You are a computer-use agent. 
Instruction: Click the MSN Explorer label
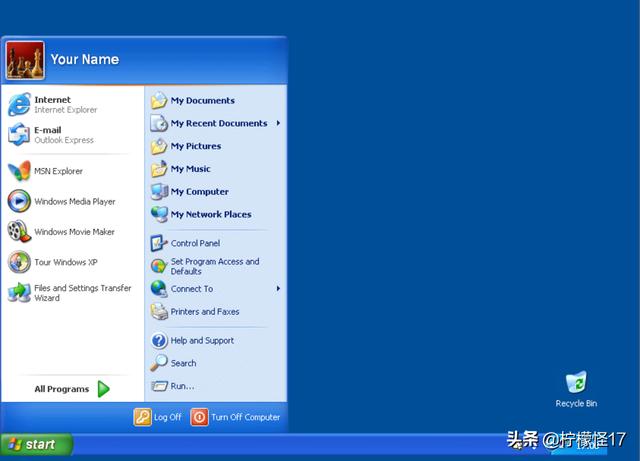[x=58, y=171]
